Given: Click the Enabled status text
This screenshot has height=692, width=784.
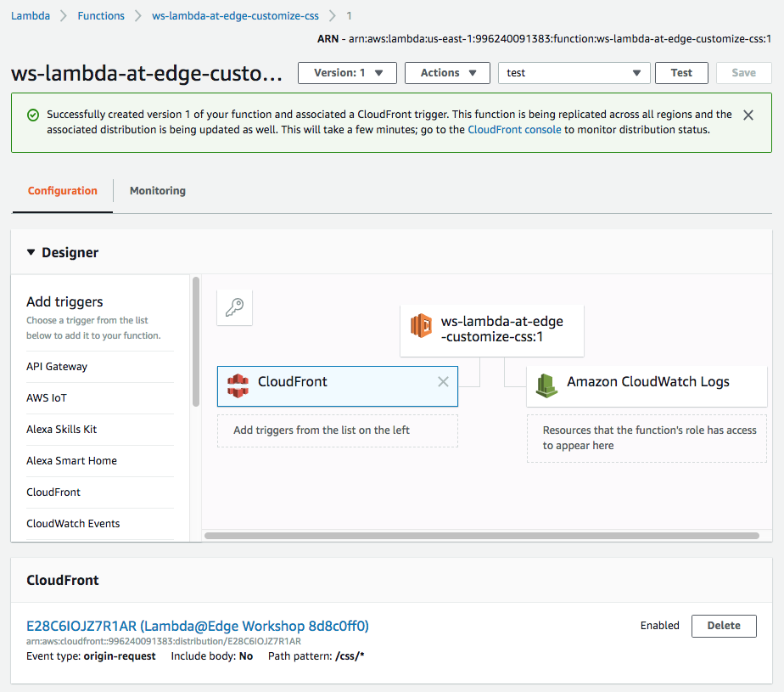Looking at the screenshot, I should (659, 626).
